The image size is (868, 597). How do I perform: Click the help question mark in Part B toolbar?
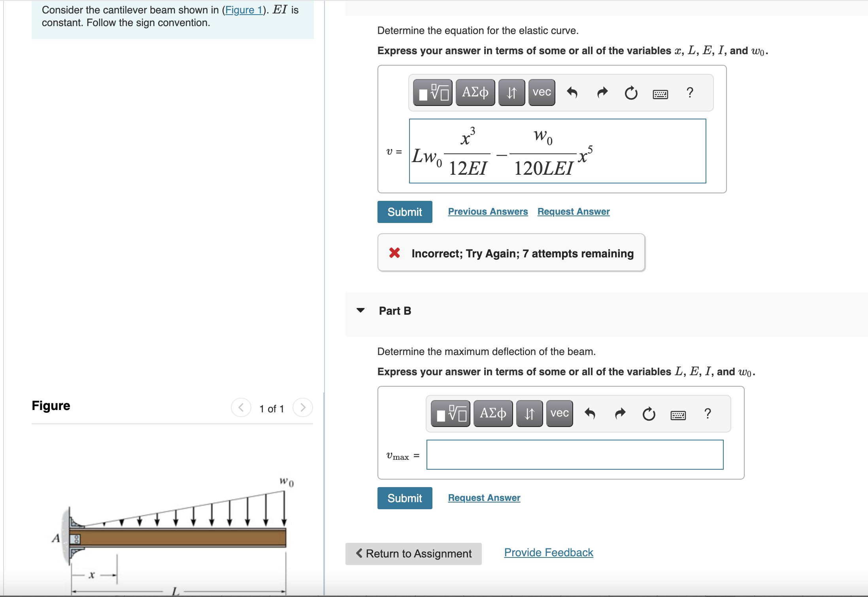[708, 414]
